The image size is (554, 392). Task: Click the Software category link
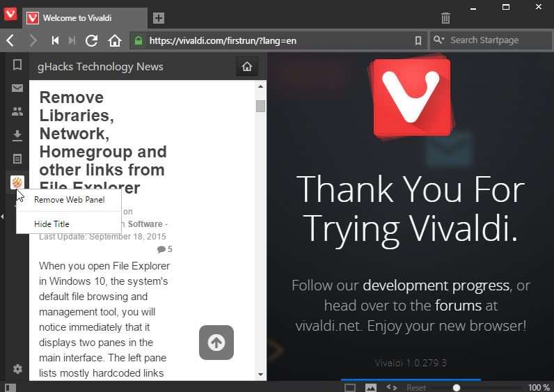click(145, 224)
